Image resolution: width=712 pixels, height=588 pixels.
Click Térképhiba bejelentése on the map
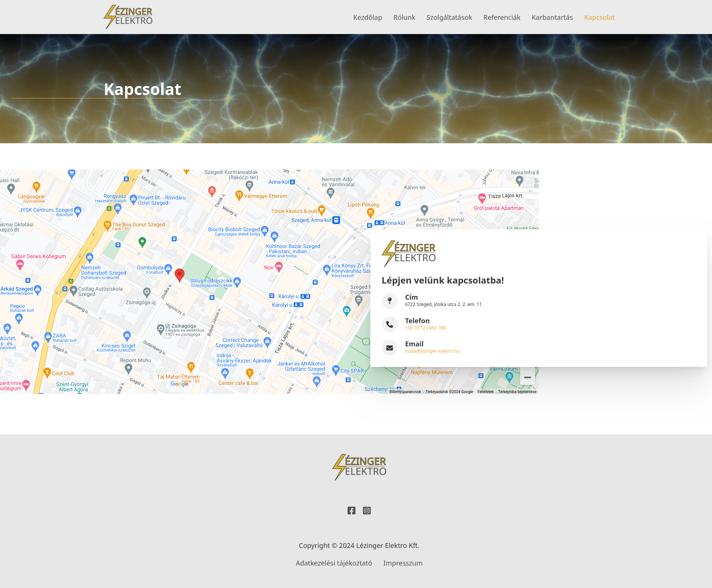point(517,392)
